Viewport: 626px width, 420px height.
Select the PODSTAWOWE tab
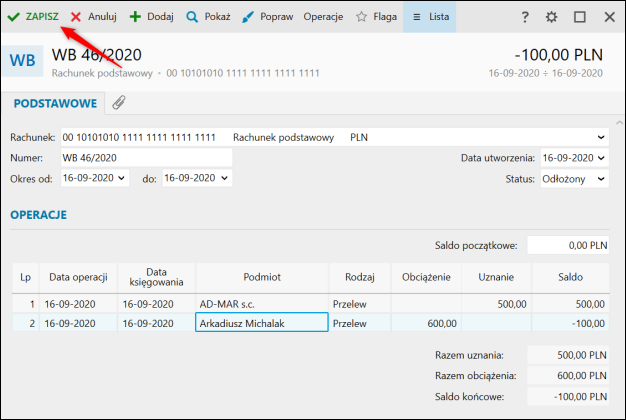pos(55,103)
